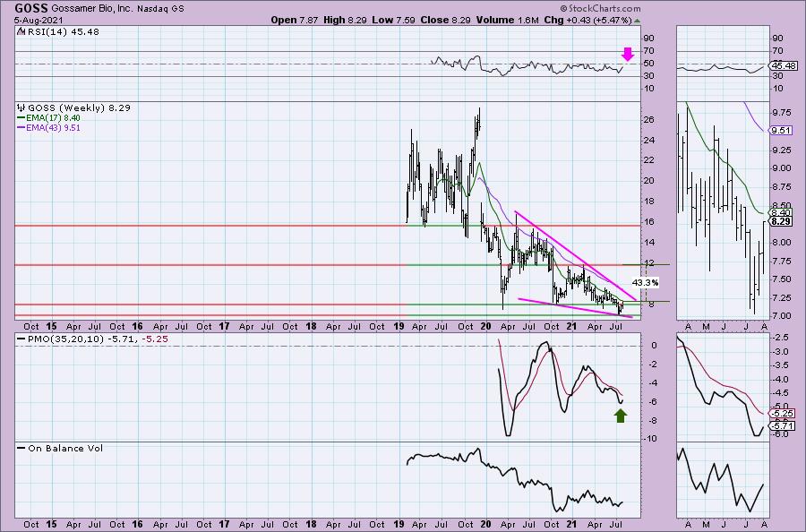
Task: Click the -3.5 axis label in PMO zoom panel
Action: (x=780, y=365)
